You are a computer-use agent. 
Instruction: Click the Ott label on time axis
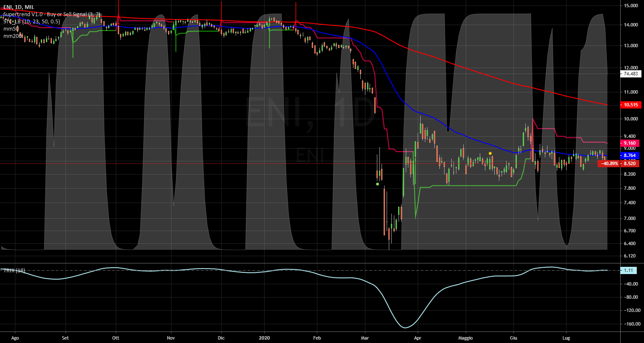tap(116, 338)
